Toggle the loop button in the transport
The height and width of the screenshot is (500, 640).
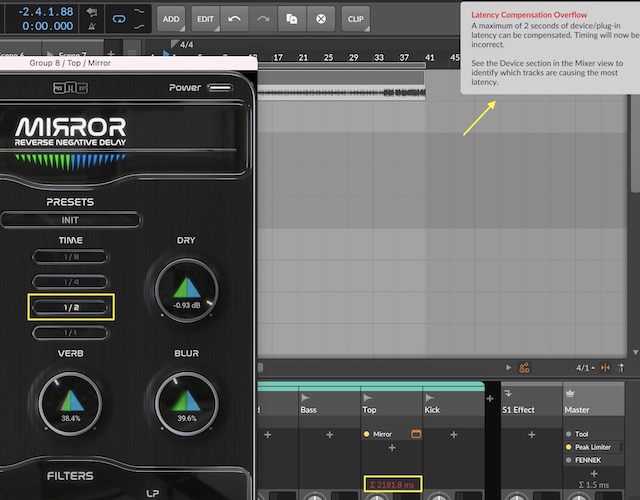tap(119, 18)
